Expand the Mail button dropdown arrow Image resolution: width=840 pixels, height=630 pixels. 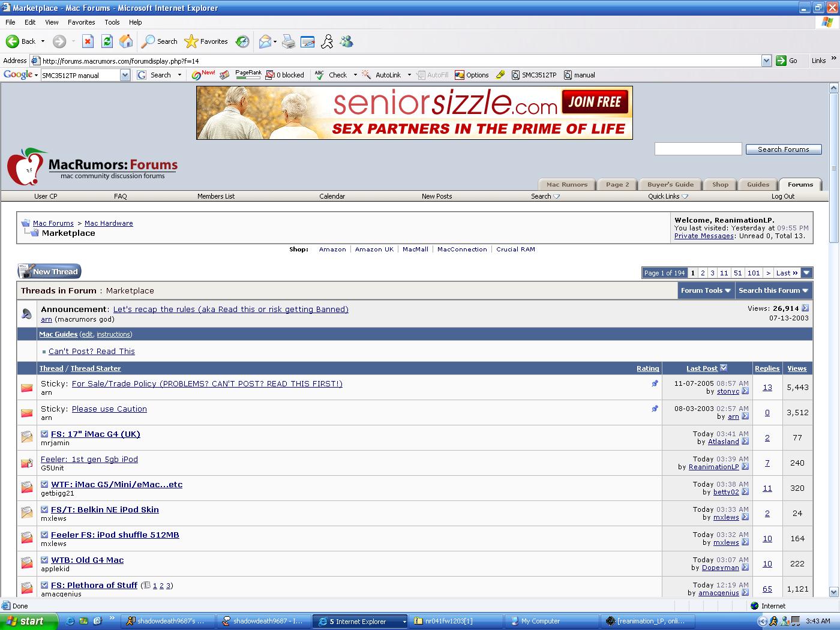coord(275,41)
